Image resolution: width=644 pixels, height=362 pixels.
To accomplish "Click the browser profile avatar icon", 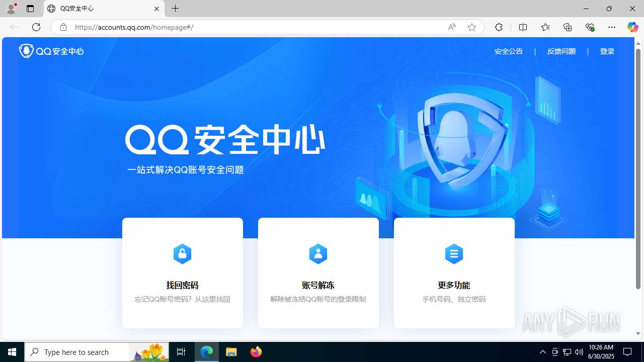I will click(11, 9).
